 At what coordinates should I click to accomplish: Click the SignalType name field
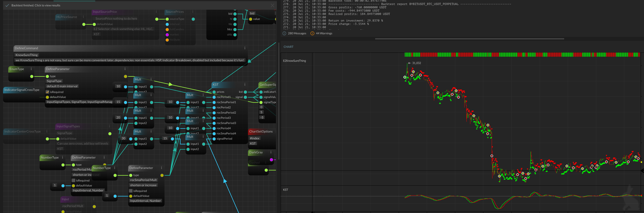pyautogui.click(x=54, y=81)
